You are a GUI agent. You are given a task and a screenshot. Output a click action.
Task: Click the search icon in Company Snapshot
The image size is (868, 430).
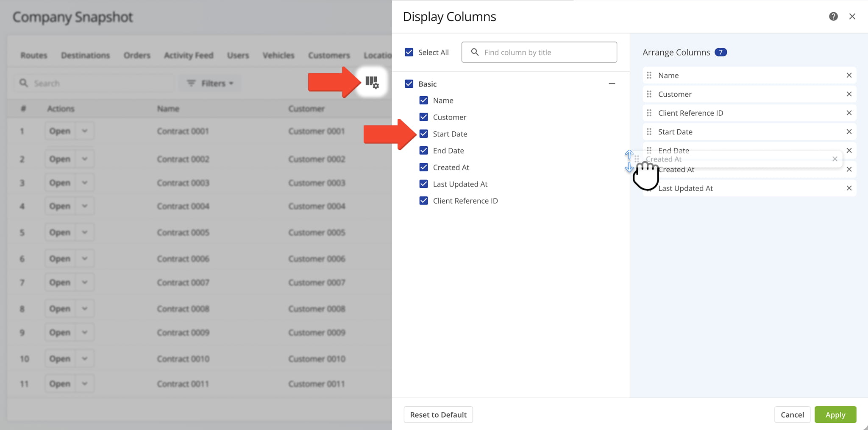(x=24, y=83)
